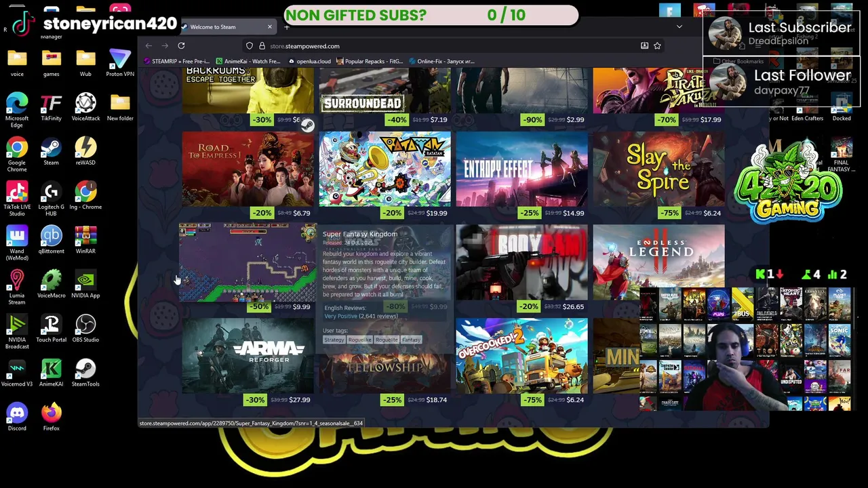Open the Steam desktop shortcut
868x488 pixels.
click(x=51, y=151)
